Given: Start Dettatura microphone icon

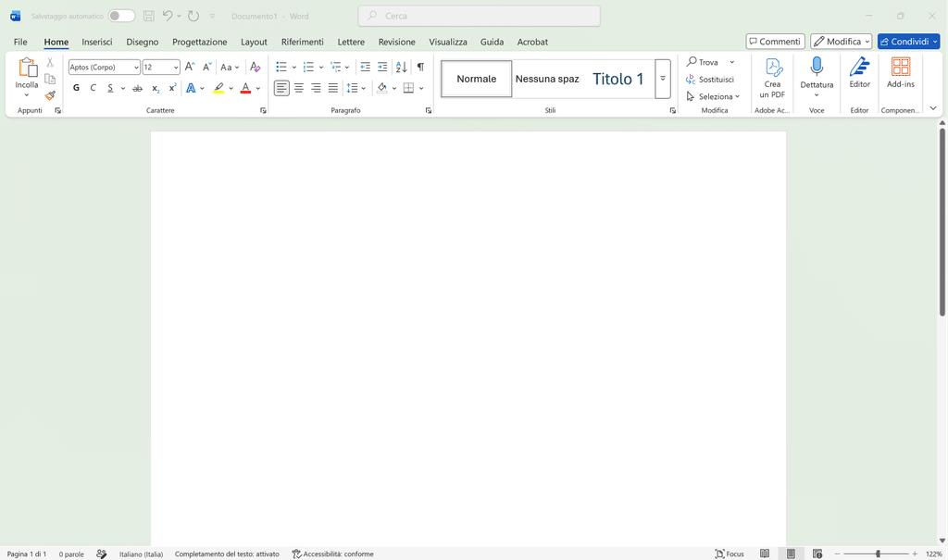Looking at the screenshot, I should (817, 66).
